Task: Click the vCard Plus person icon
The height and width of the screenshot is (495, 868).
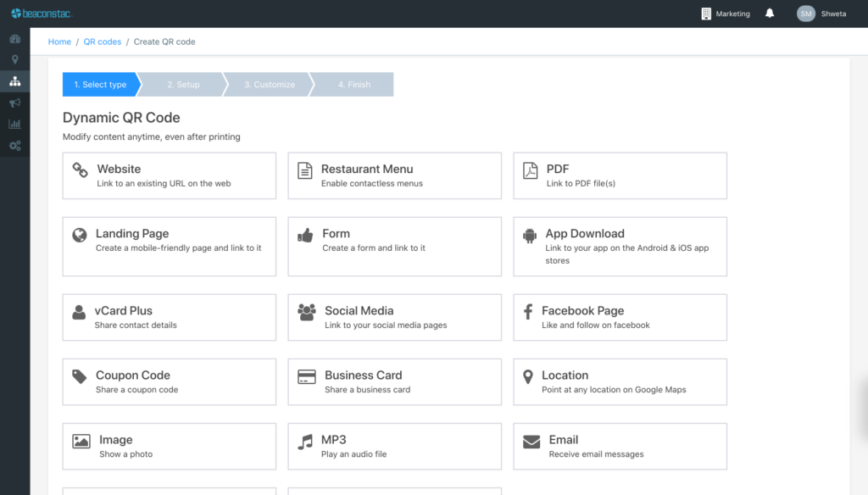Action: click(79, 312)
